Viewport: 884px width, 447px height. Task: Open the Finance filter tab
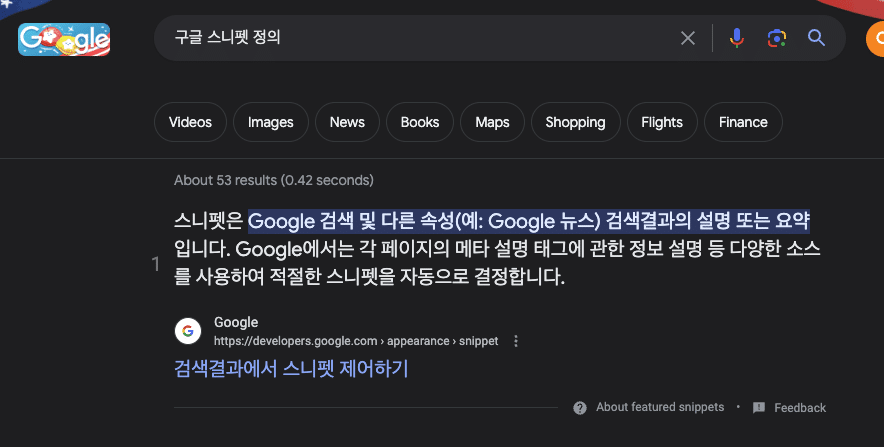743,122
